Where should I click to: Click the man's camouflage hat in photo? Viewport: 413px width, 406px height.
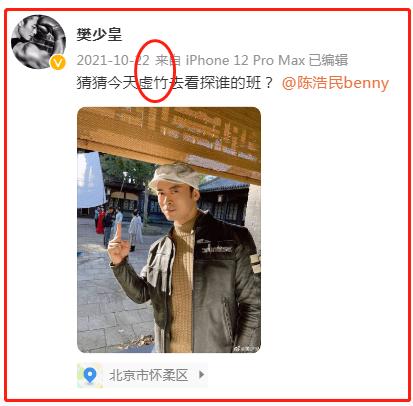[174, 178]
